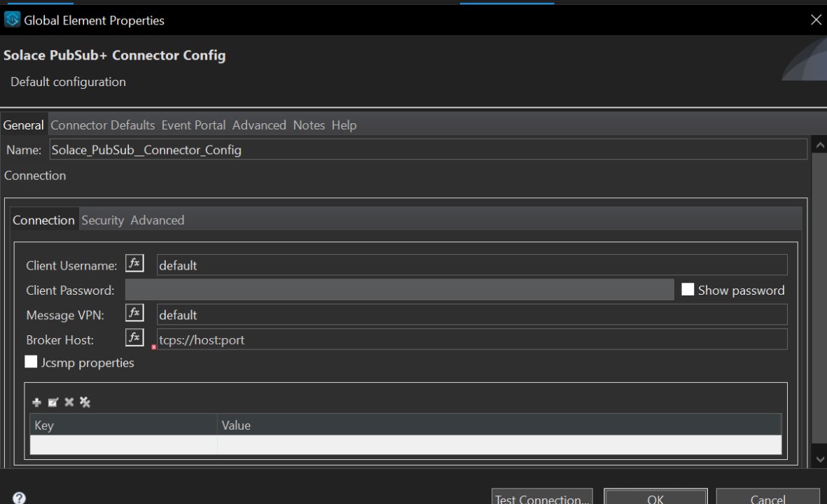The image size is (827, 504).
Task: Toggle expression mode for Message VPN
Action: 134,313
